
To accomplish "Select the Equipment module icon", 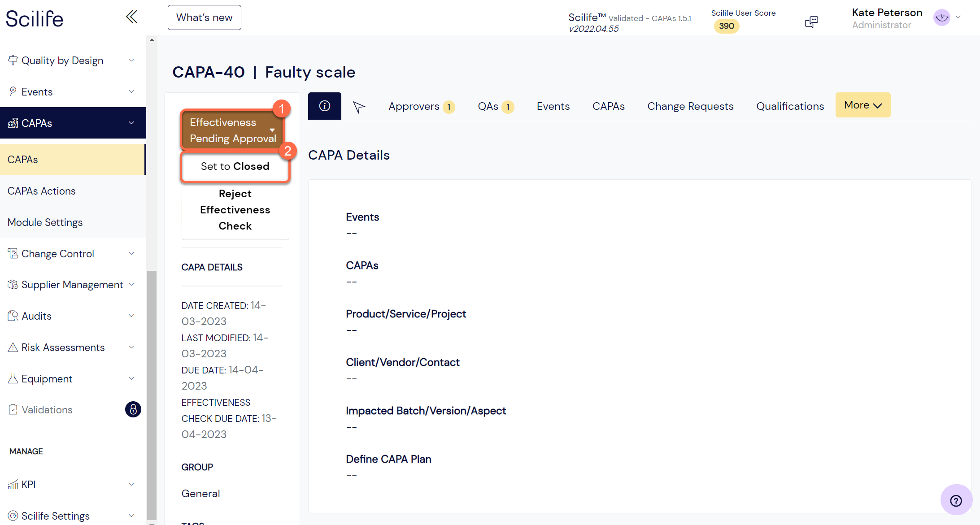I will tap(13, 378).
